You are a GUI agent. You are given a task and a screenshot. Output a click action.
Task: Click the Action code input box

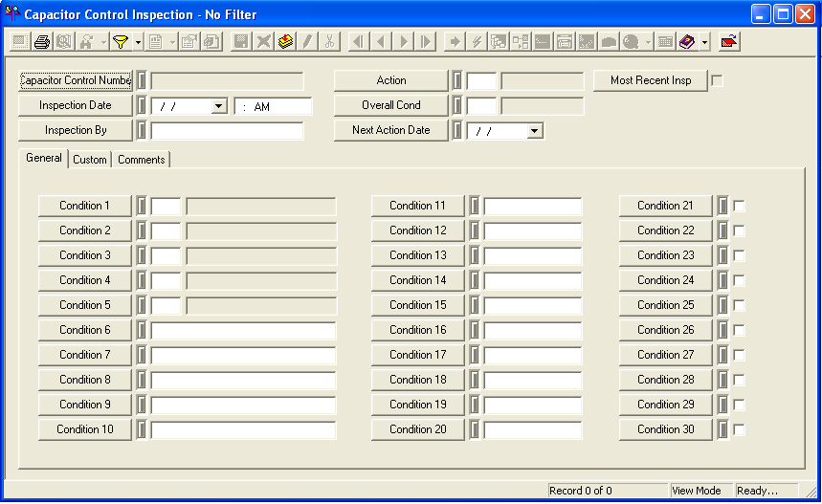click(x=481, y=81)
